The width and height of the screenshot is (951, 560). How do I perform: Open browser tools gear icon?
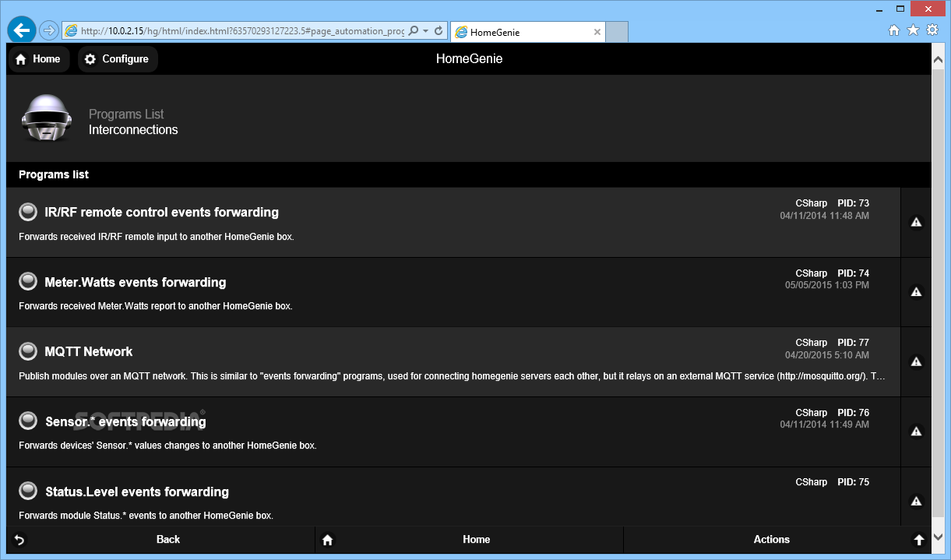point(932,30)
